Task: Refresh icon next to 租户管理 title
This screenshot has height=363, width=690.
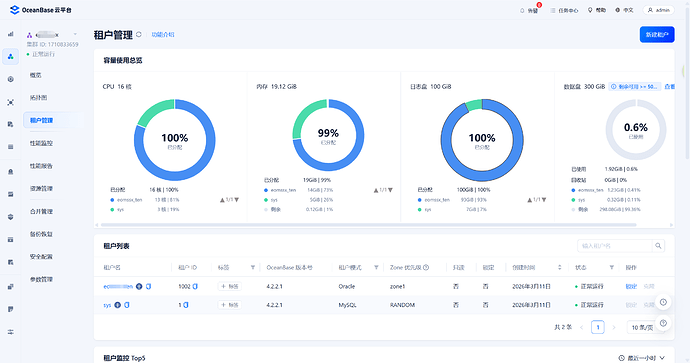Action: click(139, 34)
